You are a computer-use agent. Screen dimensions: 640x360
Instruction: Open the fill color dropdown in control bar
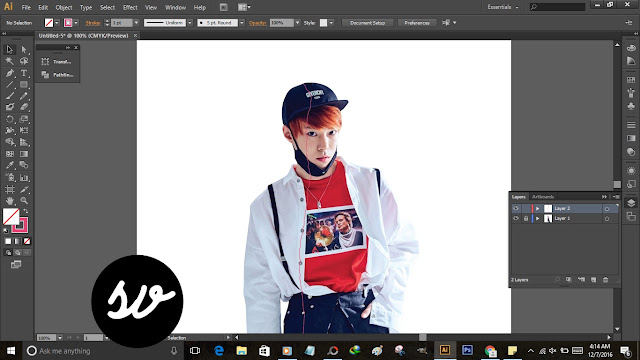click(57, 23)
